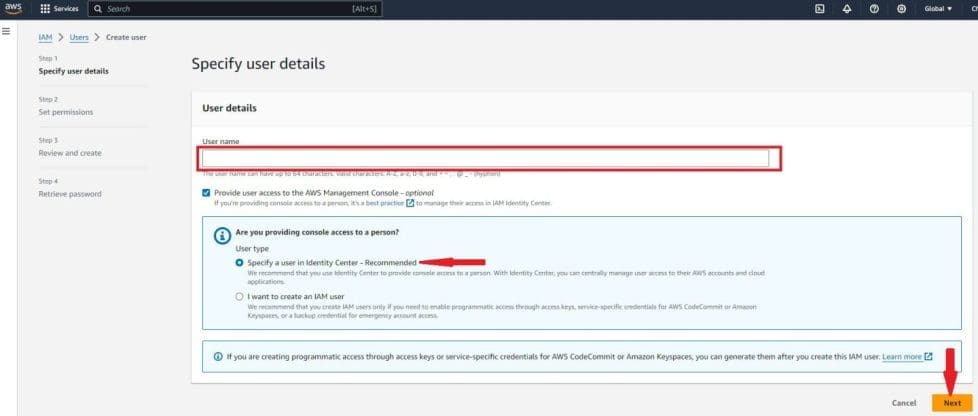Viewport: 978px width, 416px height.
Task: Open the Learn more link
Action: tap(901, 356)
